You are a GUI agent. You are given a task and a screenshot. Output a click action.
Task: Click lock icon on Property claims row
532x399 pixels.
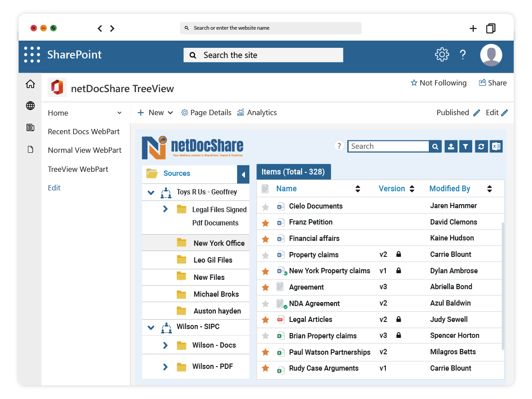[399, 254]
